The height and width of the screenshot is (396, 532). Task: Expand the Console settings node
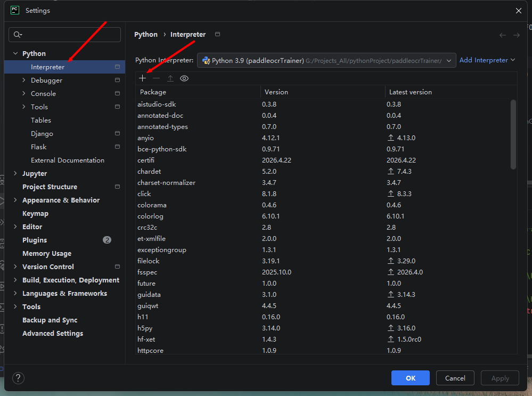click(24, 93)
